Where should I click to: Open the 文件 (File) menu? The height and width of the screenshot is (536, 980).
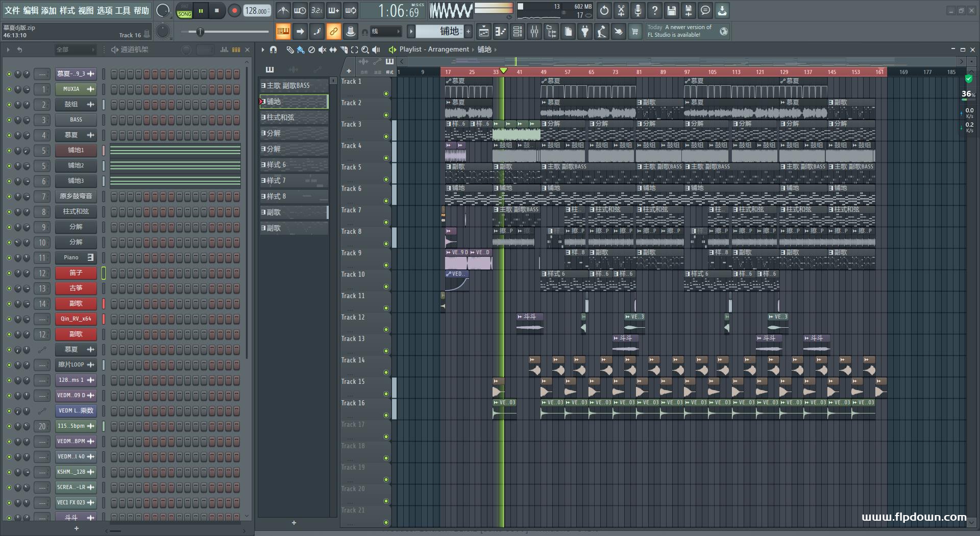tap(12, 10)
